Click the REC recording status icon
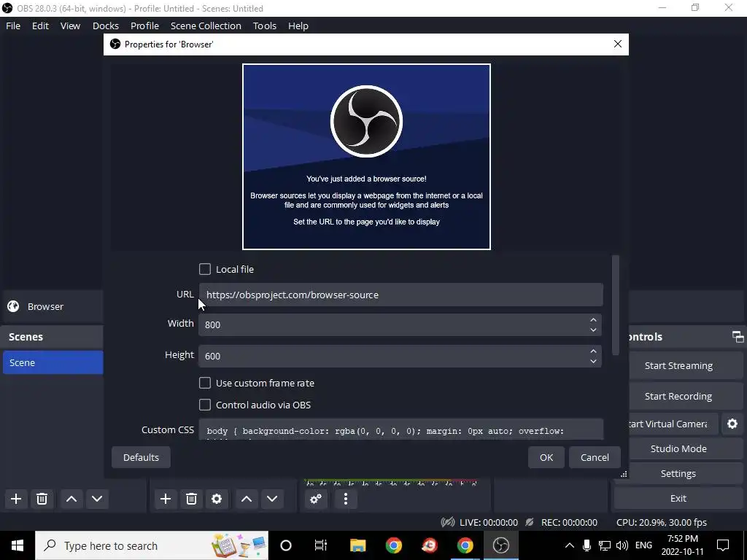Screen dimensions: 747x560 coord(530,522)
